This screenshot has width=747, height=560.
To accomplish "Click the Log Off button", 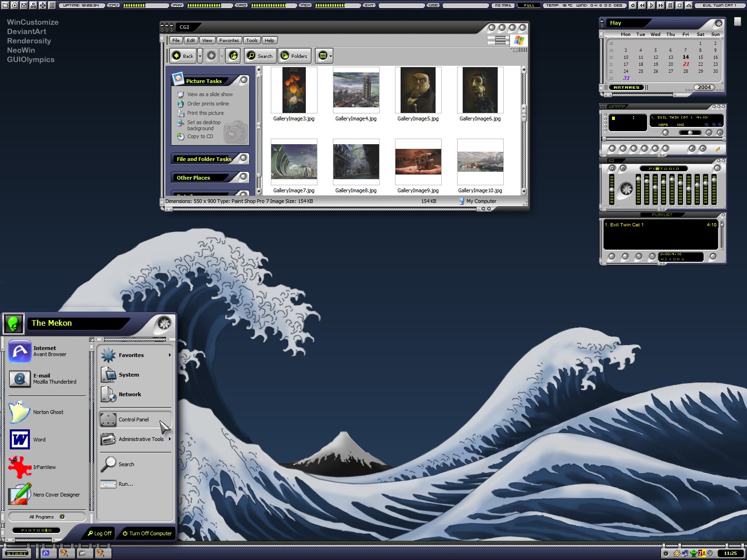I will pyautogui.click(x=99, y=533).
